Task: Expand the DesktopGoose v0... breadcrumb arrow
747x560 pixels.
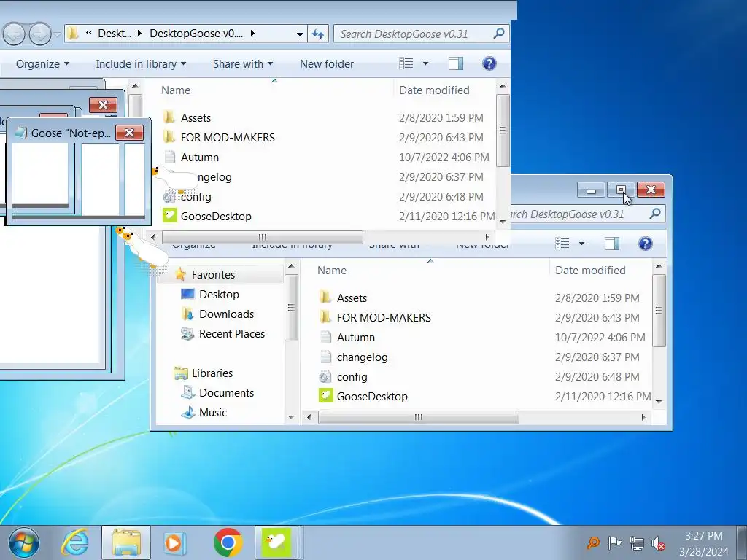Action: pos(252,34)
